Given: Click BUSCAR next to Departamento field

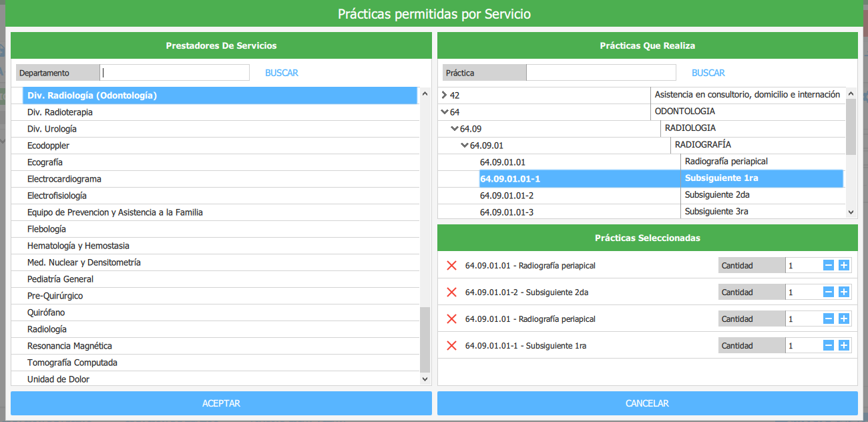Looking at the screenshot, I should (281, 73).
